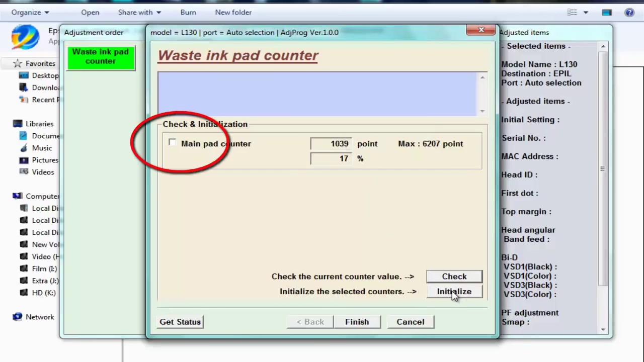Click the Check button
Screen dimensions: 644x362
click(454, 277)
